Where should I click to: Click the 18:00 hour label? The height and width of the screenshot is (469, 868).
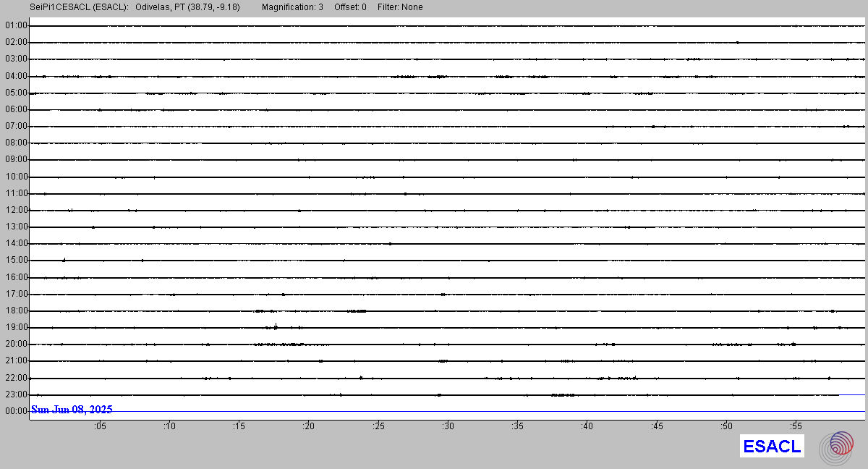16,310
